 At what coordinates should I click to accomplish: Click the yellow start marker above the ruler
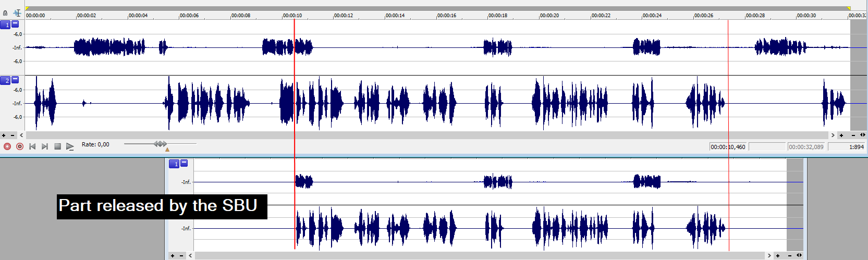(x=27, y=9)
